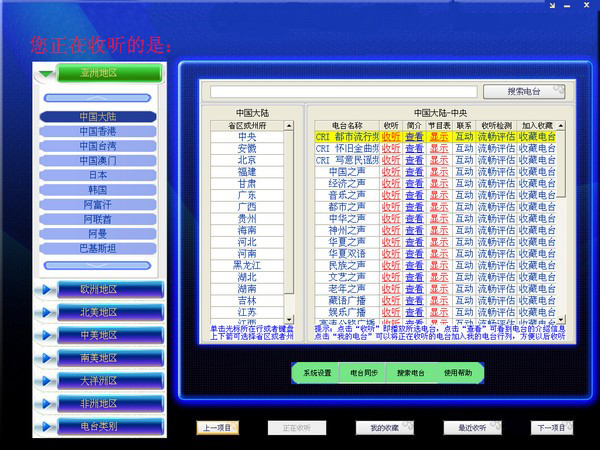Click 收听 for 中国之声 station
This screenshot has height=450, width=600.
[x=390, y=172]
